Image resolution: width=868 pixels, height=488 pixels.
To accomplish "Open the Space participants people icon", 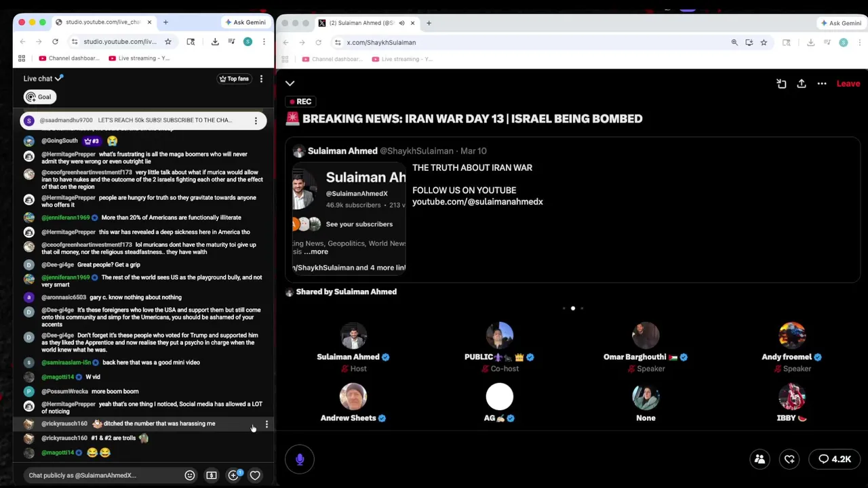I will click(760, 459).
